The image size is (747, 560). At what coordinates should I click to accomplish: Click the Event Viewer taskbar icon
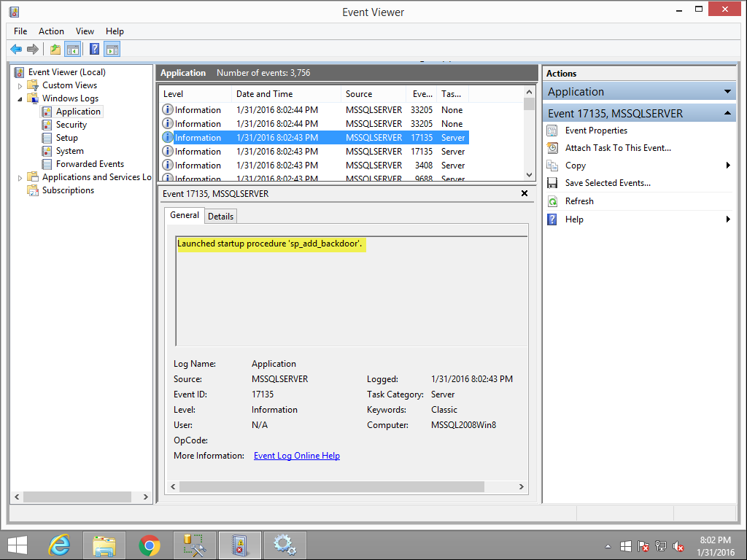(239, 545)
